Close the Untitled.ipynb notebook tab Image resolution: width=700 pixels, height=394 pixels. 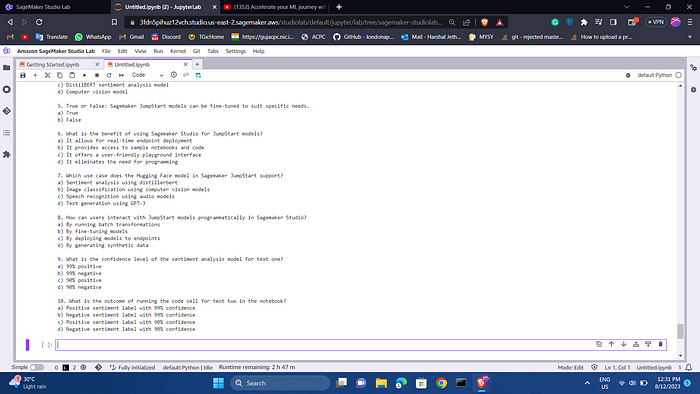point(186,65)
